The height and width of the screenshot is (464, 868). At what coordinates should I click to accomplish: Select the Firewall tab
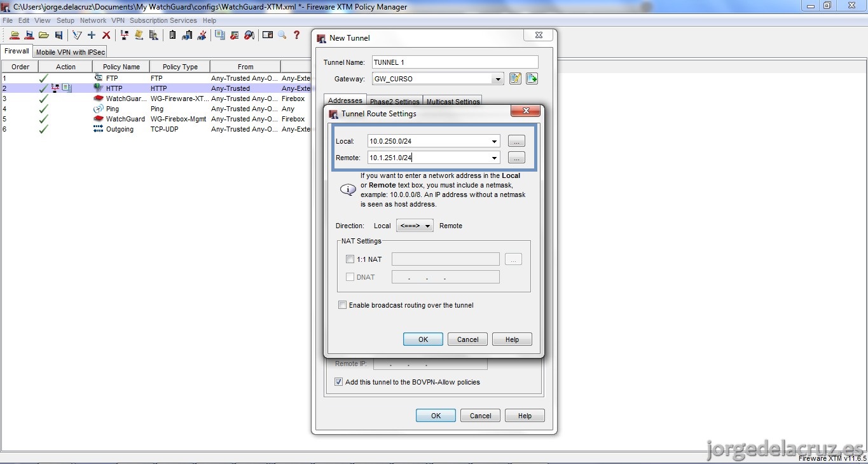pyautogui.click(x=17, y=51)
